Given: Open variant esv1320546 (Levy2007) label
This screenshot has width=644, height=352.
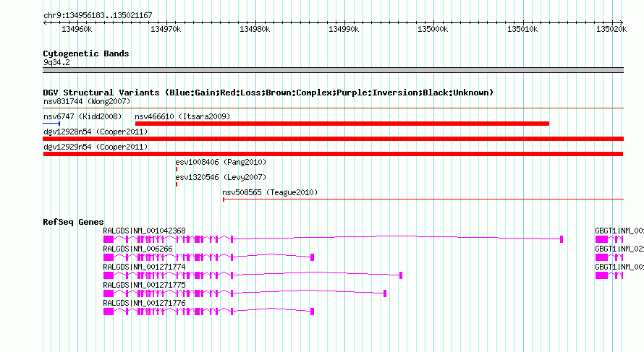Looking at the screenshot, I should [x=221, y=177].
